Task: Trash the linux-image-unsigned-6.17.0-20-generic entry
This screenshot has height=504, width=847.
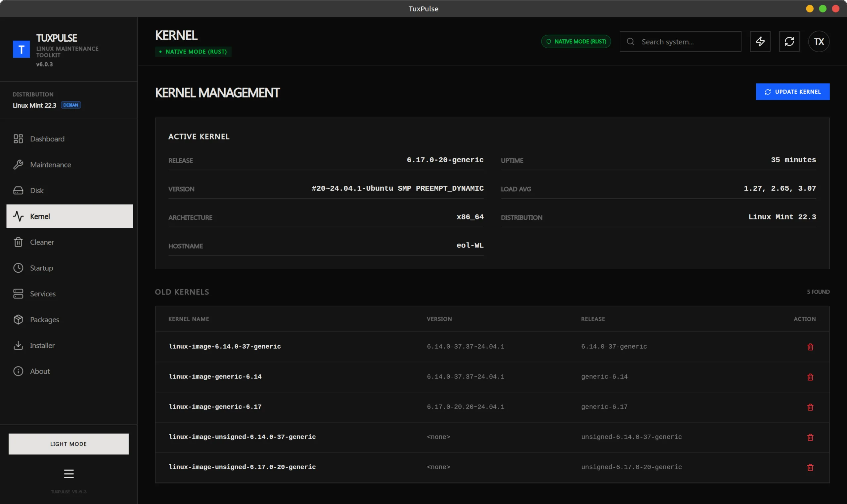Action: tap(810, 467)
